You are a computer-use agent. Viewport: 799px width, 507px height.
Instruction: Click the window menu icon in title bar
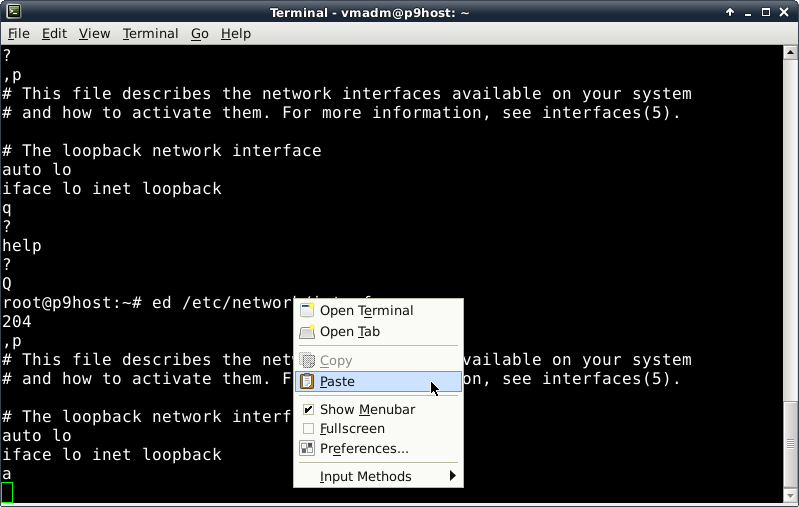point(11,12)
